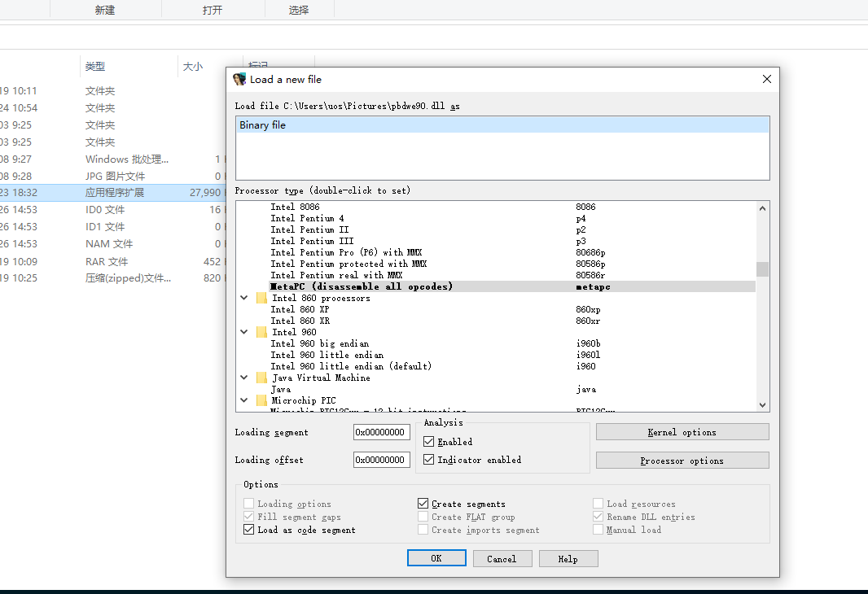Click 打开 in the top toolbar
Screen dimensions: 868x594
213,10
